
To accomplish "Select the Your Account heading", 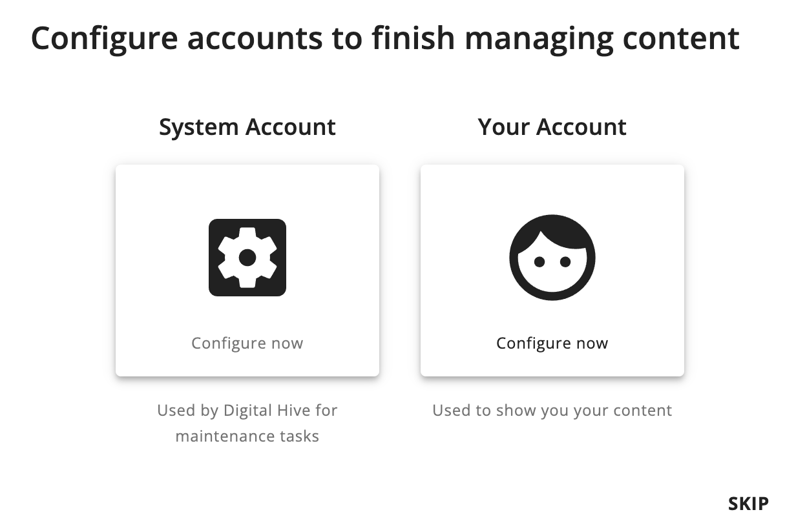I will (552, 127).
